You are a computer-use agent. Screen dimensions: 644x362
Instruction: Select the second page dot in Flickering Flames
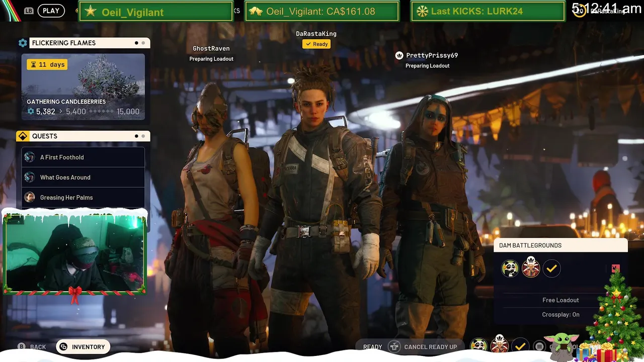tap(143, 43)
